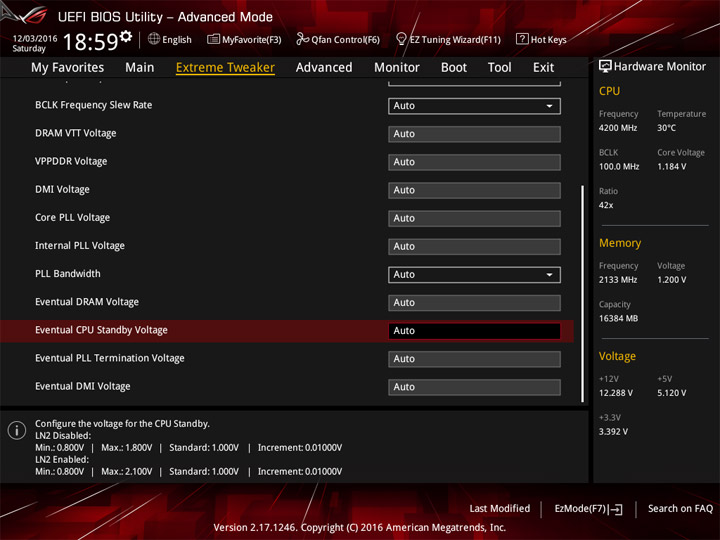
Task: Click the 2133 MHz memory frequency value
Action: click(x=618, y=280)
